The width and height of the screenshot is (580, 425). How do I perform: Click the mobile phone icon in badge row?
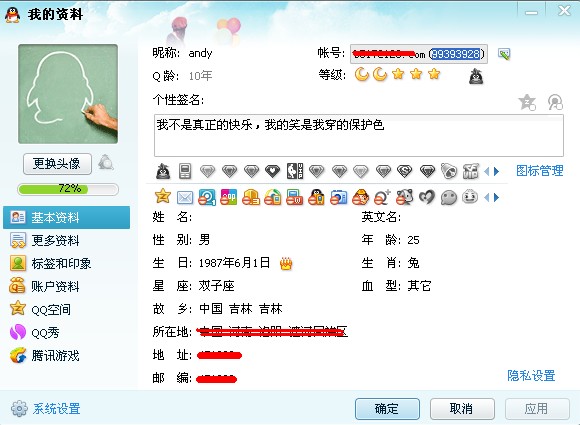pyautogui.click(x=185, y=171)
